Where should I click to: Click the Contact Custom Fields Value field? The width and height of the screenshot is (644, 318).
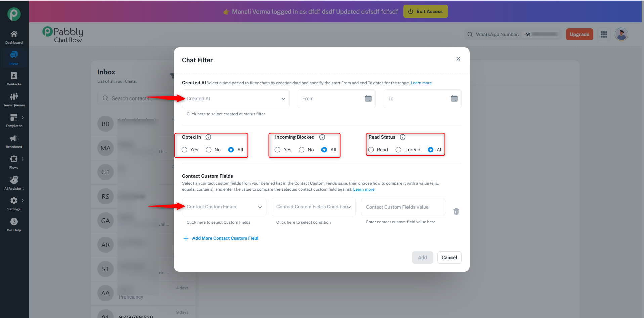[403, 207]
